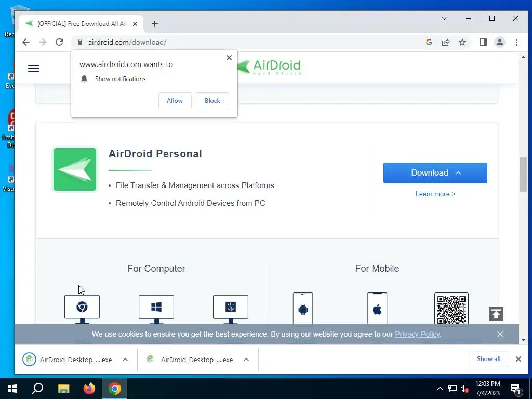532x399 pixels.
Task: Open first AirDroid_Desktop exe download
Action: tap(67, 360)
